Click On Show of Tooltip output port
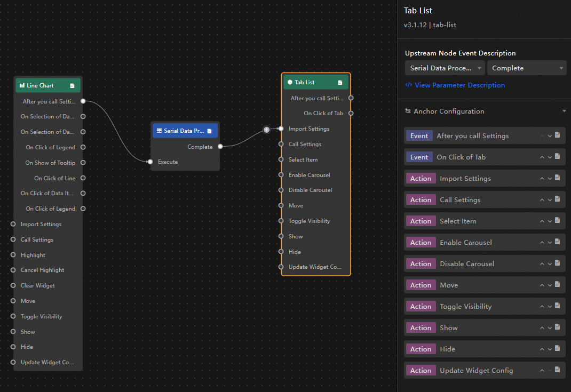This screenshot has width=571, height=392. 83,163
